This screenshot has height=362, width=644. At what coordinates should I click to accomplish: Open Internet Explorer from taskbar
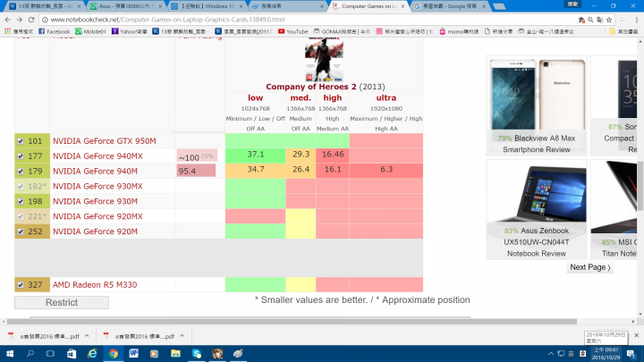tap(92, 353)
